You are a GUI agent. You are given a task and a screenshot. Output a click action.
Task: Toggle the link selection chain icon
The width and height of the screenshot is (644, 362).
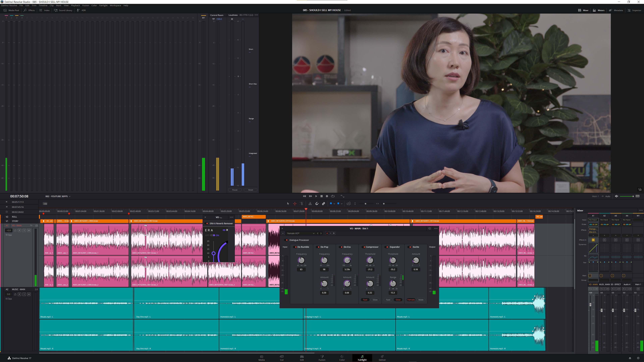pos(324,204)
